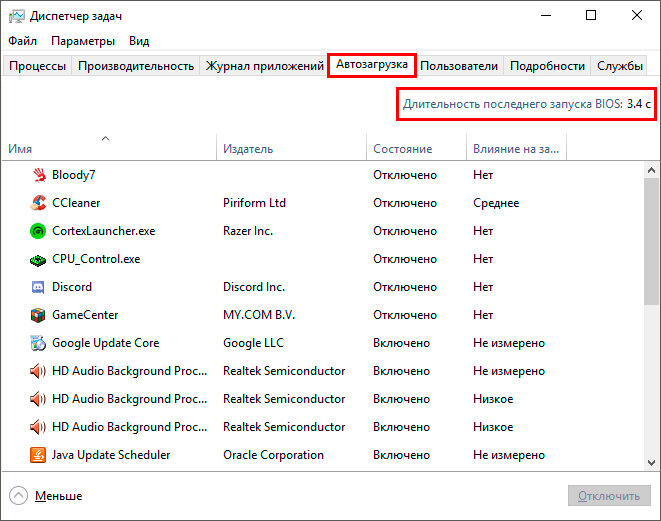Click the CCleaner app icon

(38, 203)
